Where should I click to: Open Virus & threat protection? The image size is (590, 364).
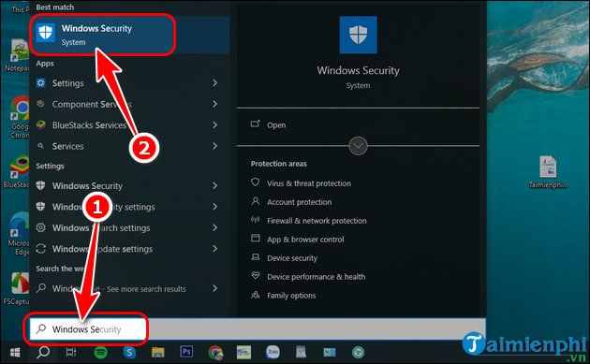(x=309, y=183)
